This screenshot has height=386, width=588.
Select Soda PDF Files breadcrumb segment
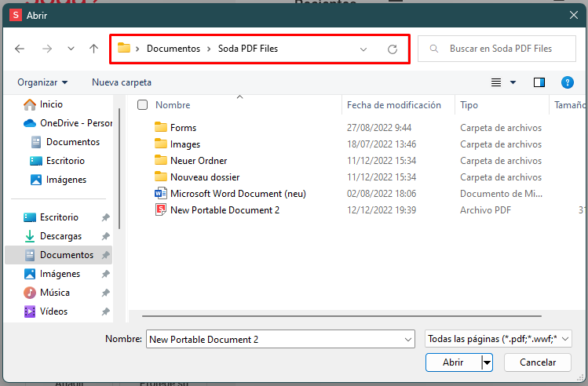[248, 49]
